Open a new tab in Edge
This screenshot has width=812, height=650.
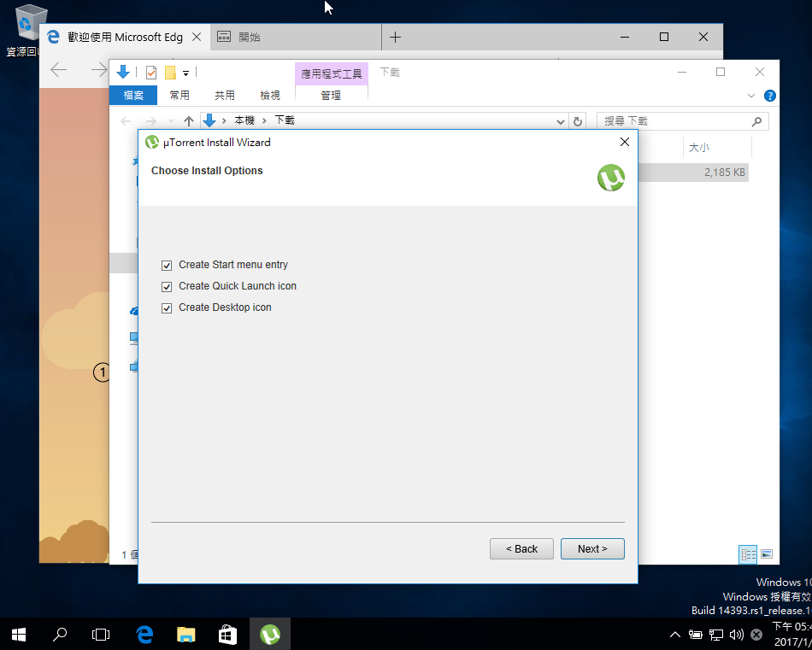point(395,38)
